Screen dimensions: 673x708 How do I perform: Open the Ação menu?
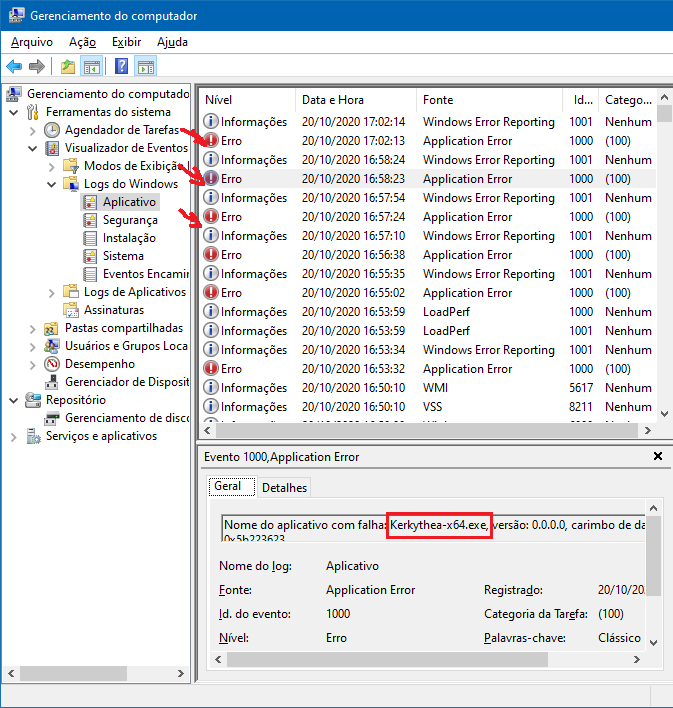pyautogui.click(x=82, y=42)
